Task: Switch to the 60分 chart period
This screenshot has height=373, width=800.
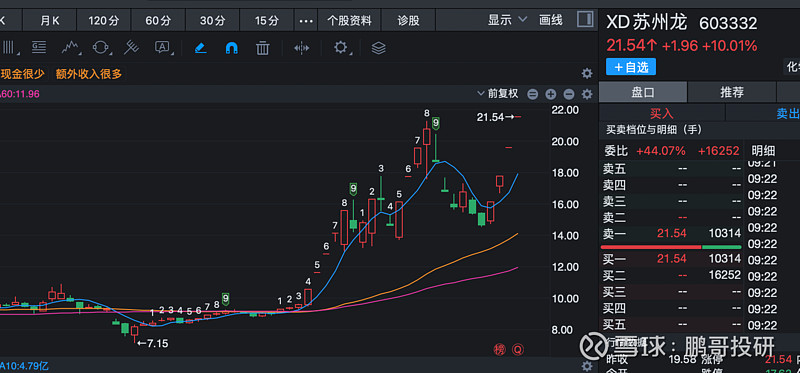Action: 158,21
